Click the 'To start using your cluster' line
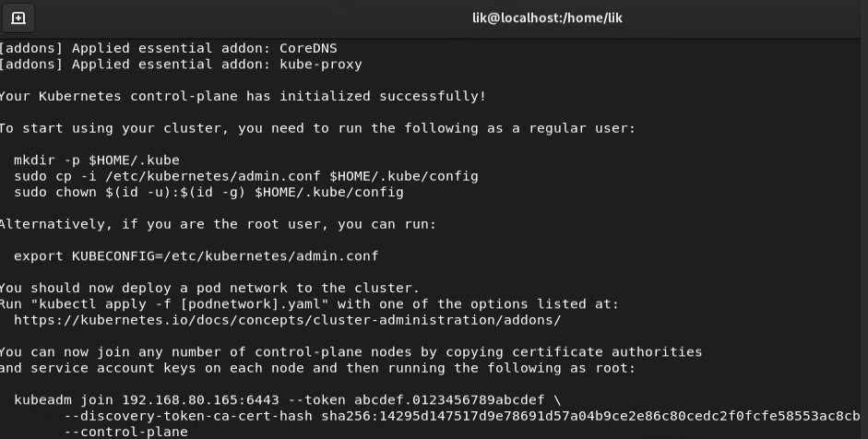The image size is (868, 439). tap(317, 128)
